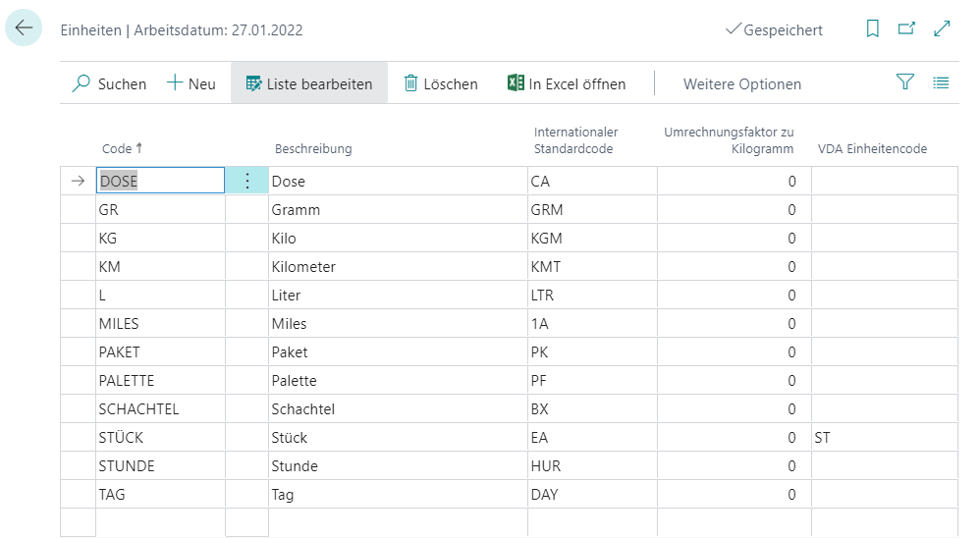
Task: Click the Kilometer description cell
Action: point(397,267)
